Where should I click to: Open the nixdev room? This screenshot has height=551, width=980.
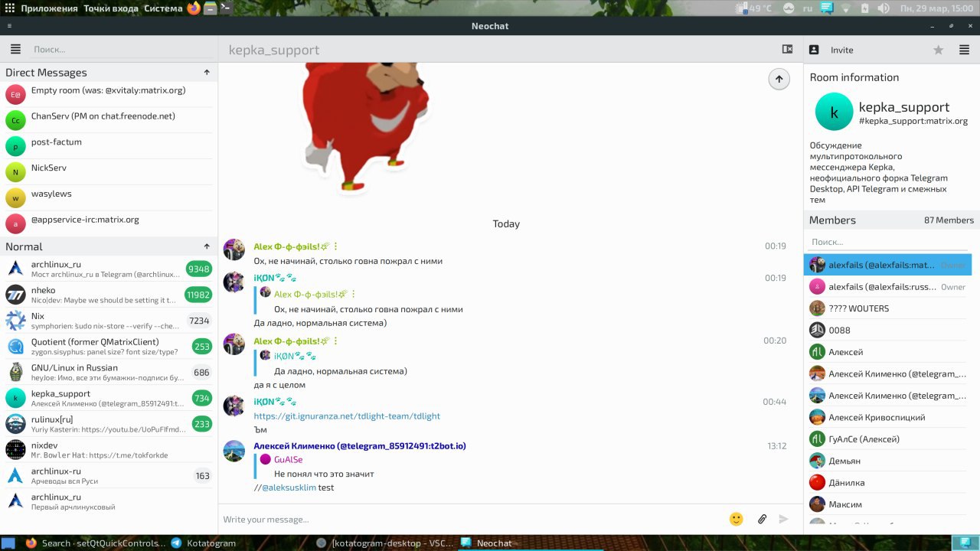[x=109, y=450]
